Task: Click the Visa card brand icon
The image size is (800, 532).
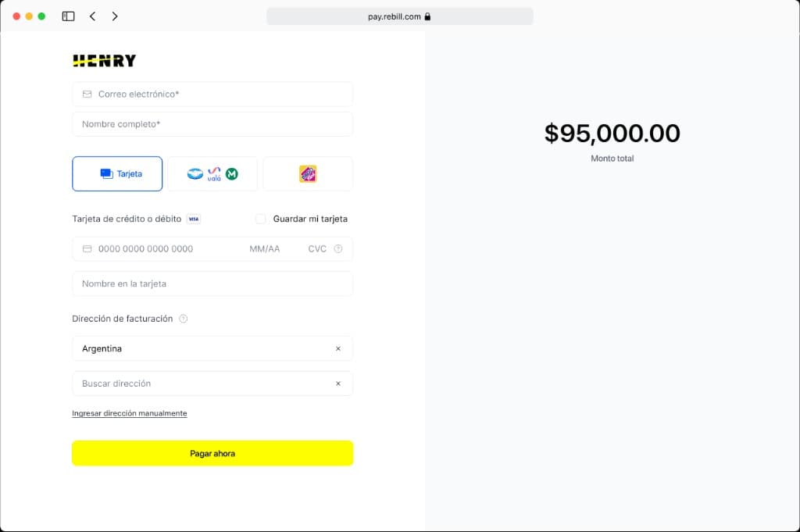Action: (194, 219)
